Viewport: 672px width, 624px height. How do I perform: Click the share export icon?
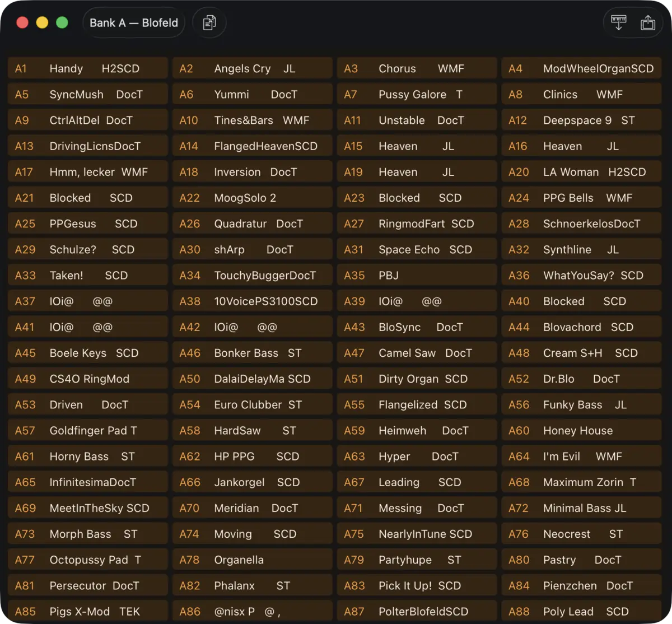pos(648,23)
